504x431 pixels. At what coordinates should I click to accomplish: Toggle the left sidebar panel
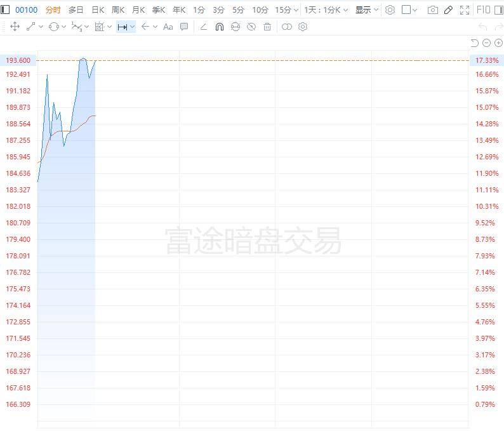coord(5,10)
